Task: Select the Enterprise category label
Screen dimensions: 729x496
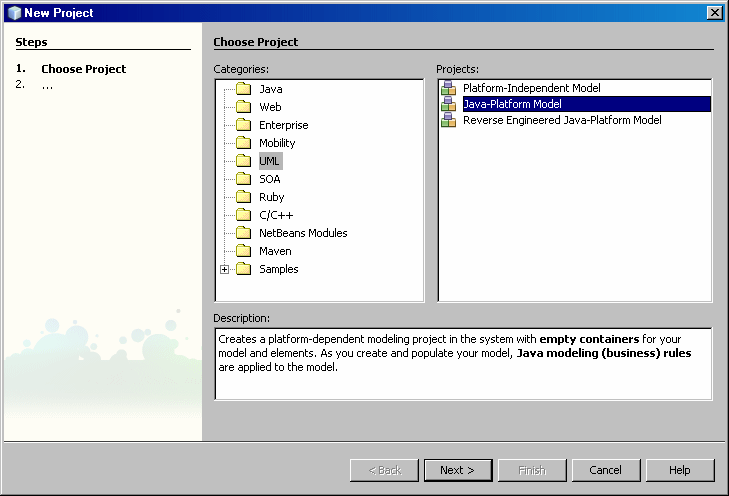Action: (284, 125)
